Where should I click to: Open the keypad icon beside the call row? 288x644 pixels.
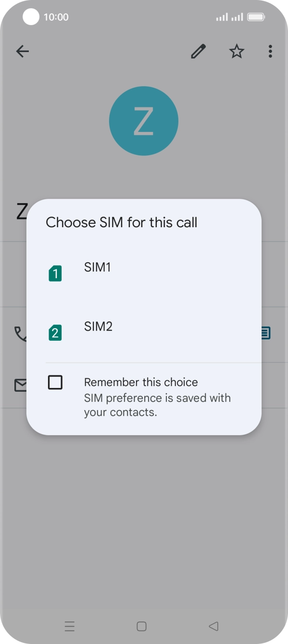(x=266, y=333)
